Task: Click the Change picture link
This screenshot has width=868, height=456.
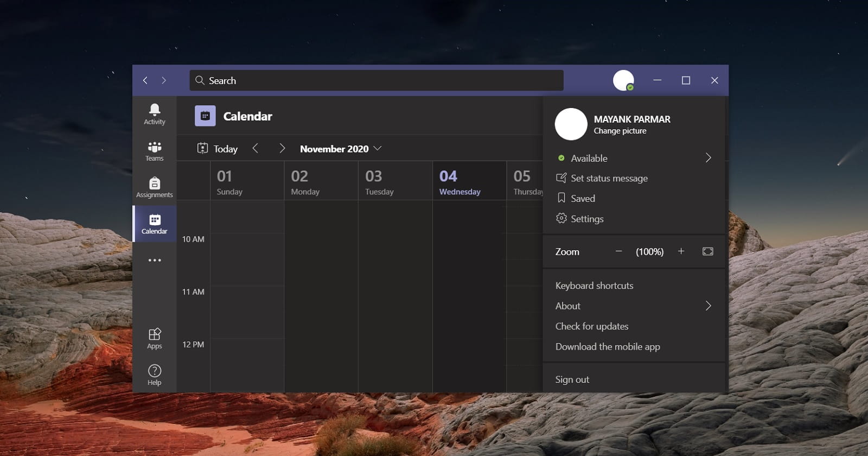Action: tap(620, 131)
